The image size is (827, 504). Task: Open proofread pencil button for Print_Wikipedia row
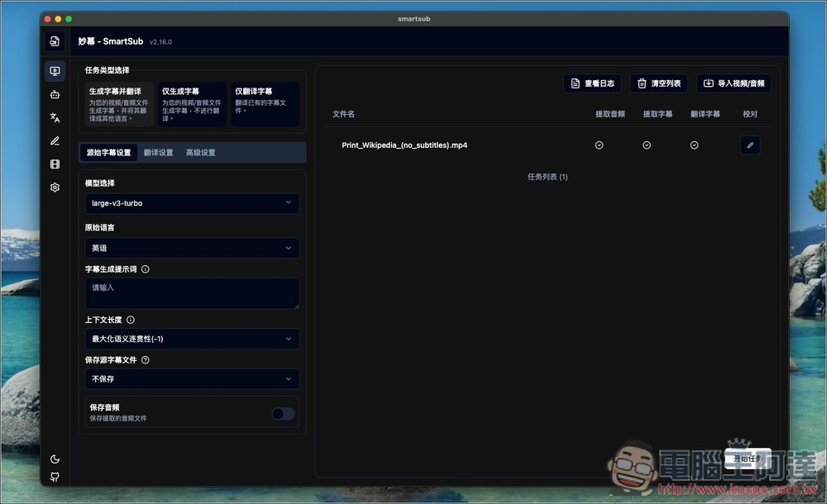750,145
